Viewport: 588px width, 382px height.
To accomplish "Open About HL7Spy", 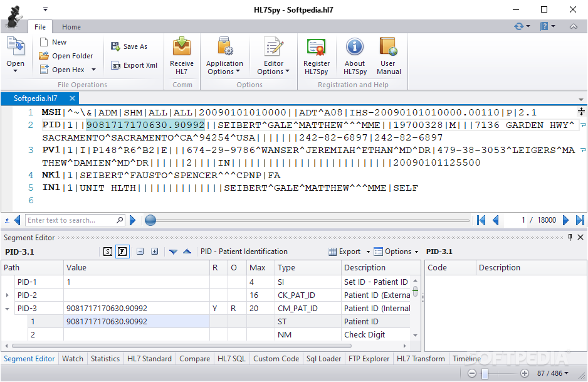I will click(355, 56).
